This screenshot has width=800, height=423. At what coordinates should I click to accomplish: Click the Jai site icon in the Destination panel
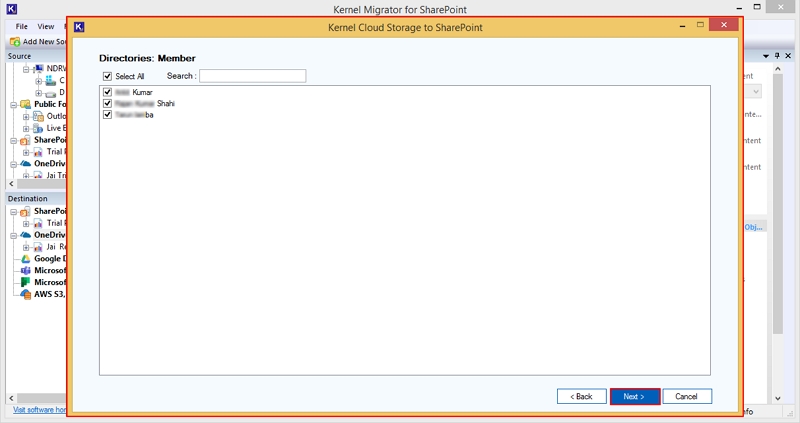[x=38, y=247]
